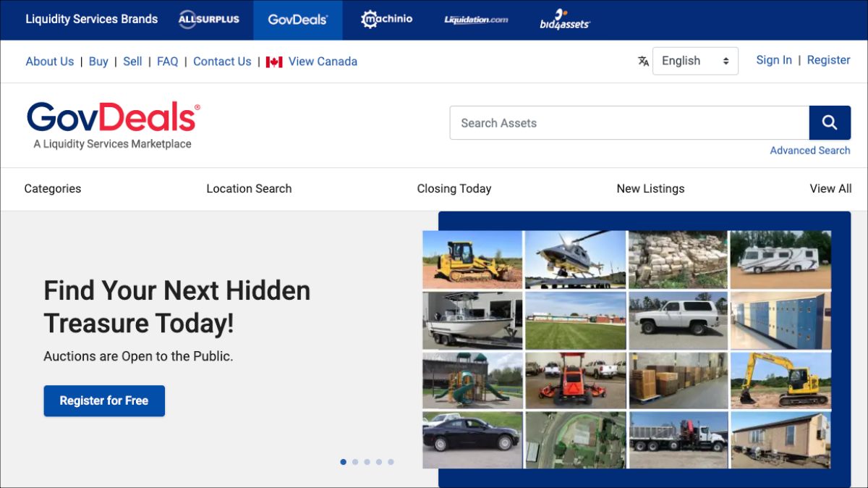
Task: Open the Location Search menu
Action: tap(249, 188)
